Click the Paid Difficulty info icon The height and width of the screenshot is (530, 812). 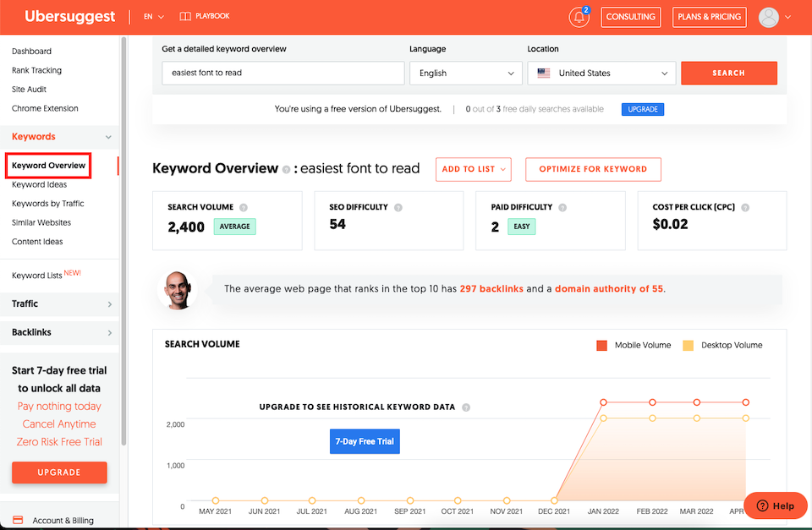coord(562,207)
